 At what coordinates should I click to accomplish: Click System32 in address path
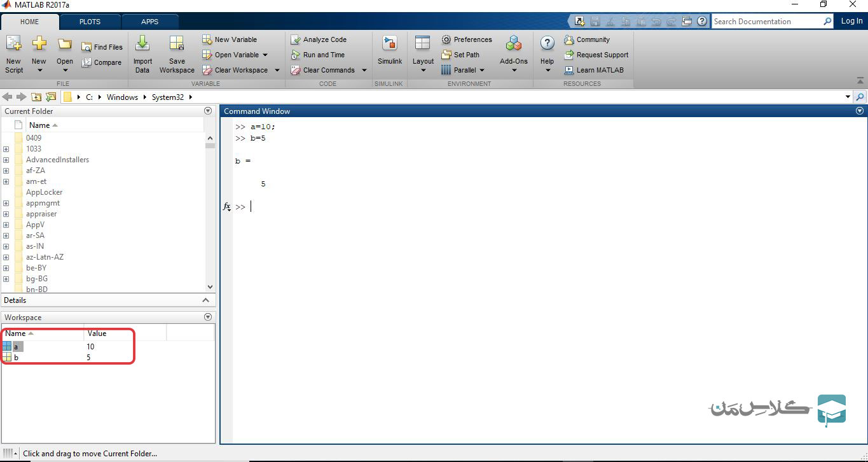[168, 97]
